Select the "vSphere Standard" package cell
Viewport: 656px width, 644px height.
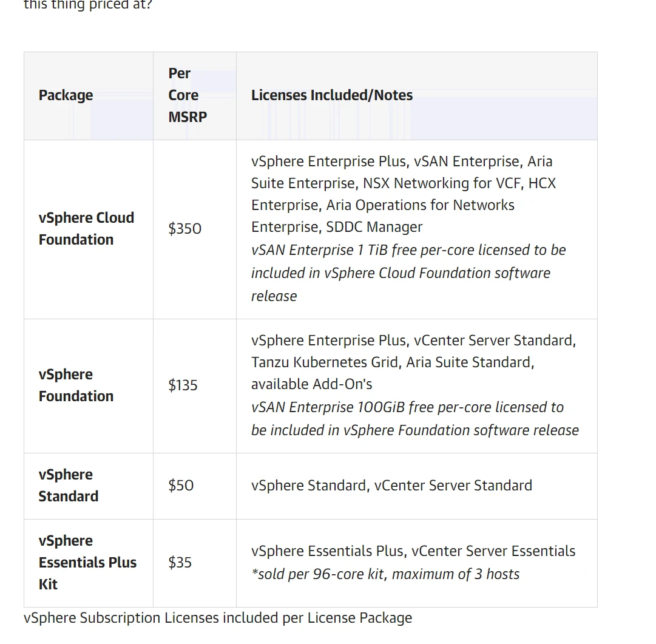pos(68,486)
